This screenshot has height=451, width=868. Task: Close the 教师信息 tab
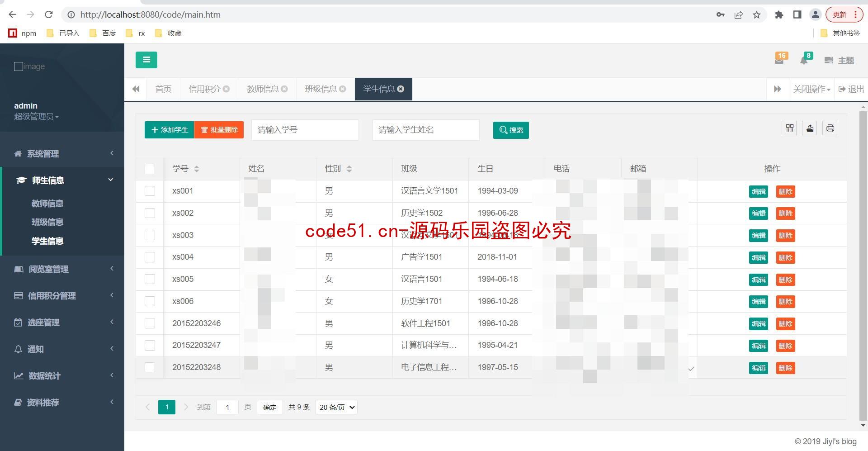click(x=284, y=89)
